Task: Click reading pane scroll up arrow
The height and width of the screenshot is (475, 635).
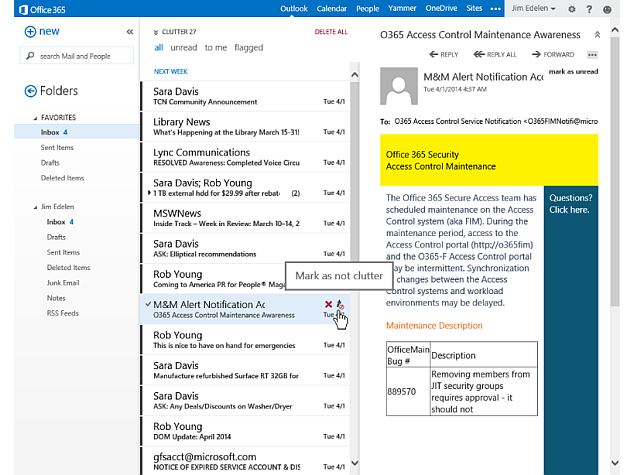Action: [x=615, y=30]
